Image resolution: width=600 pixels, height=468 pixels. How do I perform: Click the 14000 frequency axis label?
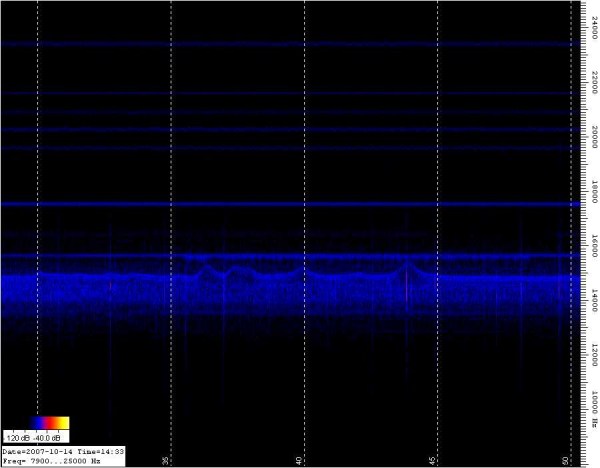point(593,299)
